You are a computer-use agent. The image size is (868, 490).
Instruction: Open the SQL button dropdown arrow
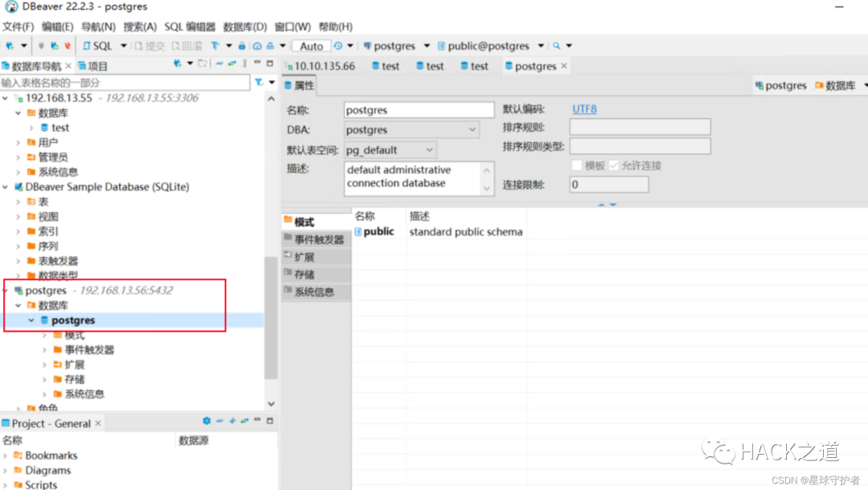(x=124, y=46)
